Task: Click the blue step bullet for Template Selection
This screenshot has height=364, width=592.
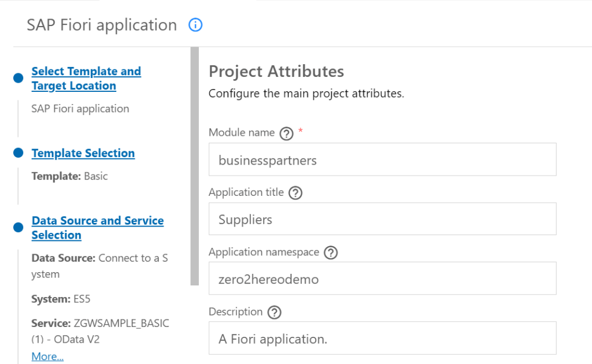Action: click(18, 153)
